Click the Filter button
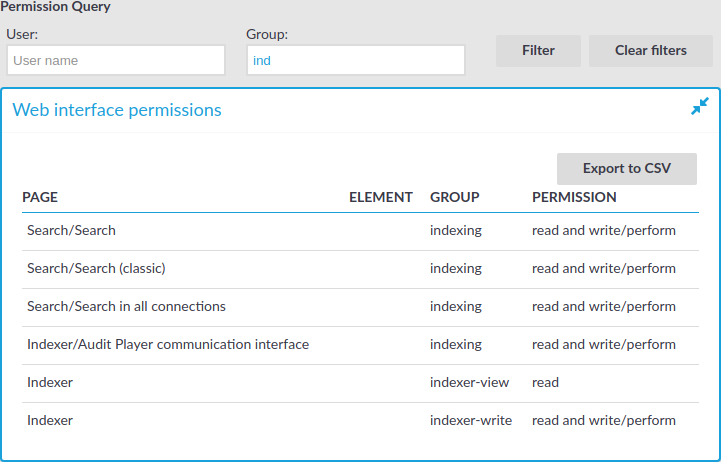721x462 pixels. (538, 51)
